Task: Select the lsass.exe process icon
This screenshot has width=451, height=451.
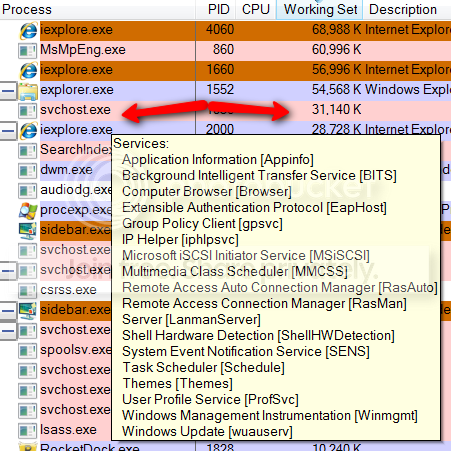Action: 27,430
